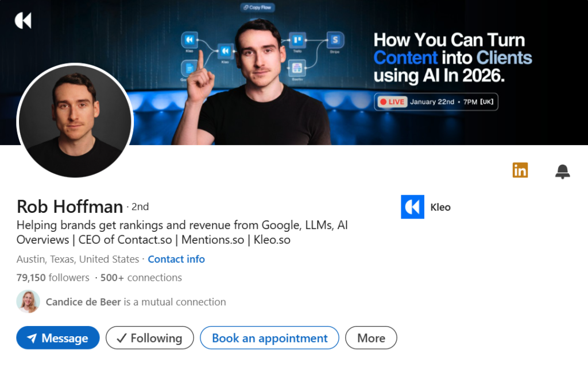Click the blue Kleo company logo
Screen dimensions: 588x365
(412, 207)
